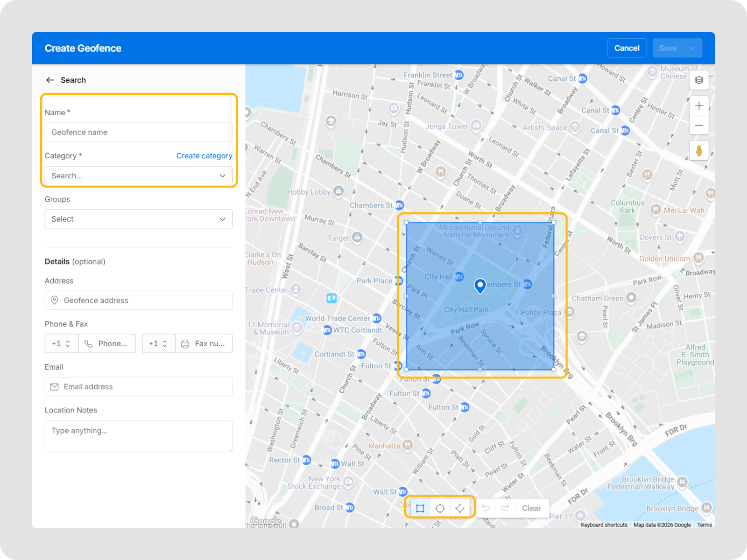Click the undo arrow icon
Image resolution: width=747 pixels, height=560 pixels.
(x=486, y=508)
